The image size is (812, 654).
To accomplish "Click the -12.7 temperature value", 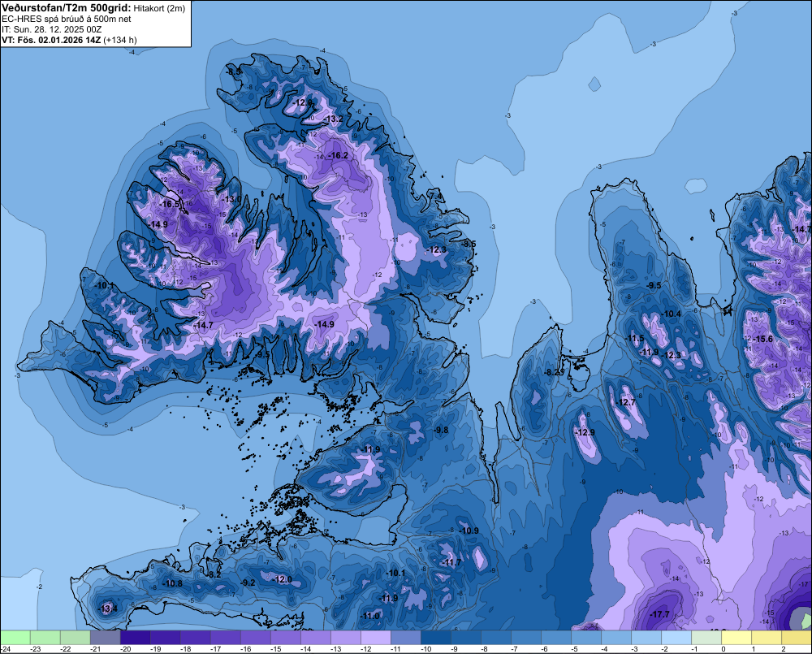I will [625, 402].
